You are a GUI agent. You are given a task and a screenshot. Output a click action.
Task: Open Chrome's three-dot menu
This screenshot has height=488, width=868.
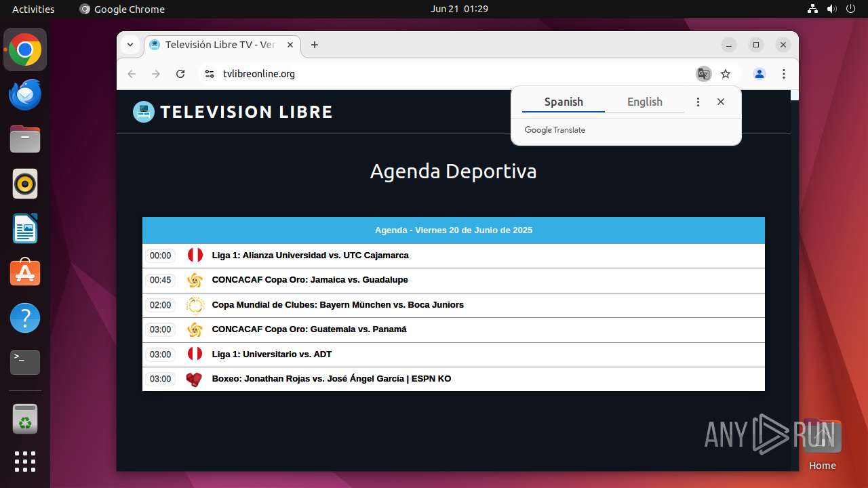pyautogui.click(x=784, y=74)
